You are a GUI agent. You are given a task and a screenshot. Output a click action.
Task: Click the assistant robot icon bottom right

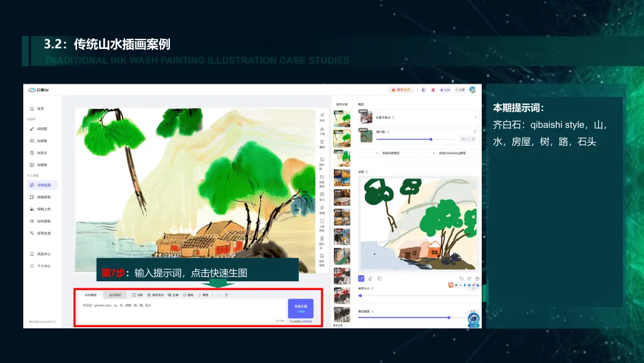[x=473, y=320]
